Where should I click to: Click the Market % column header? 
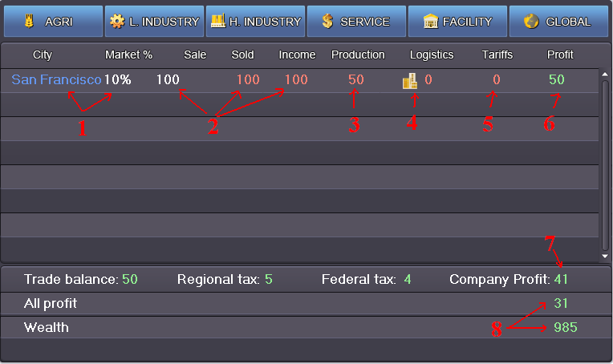[x=128, y=55]
